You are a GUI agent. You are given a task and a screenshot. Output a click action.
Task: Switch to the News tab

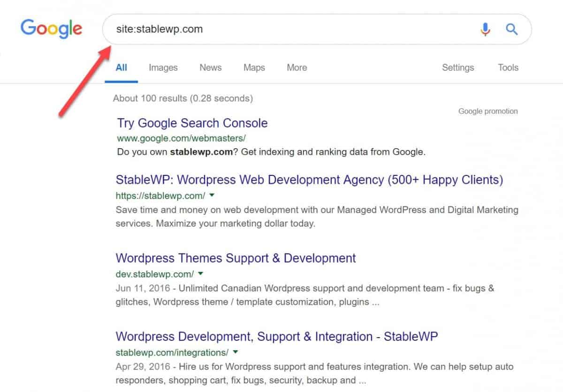point(211,68)
